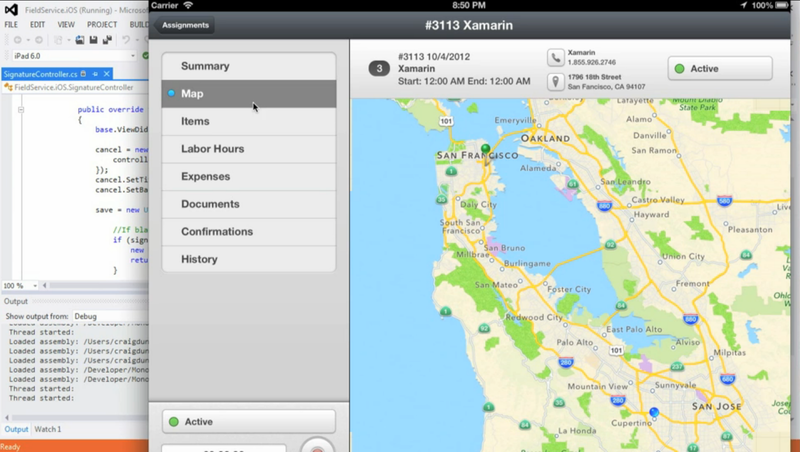Open the Documents section

249,204
